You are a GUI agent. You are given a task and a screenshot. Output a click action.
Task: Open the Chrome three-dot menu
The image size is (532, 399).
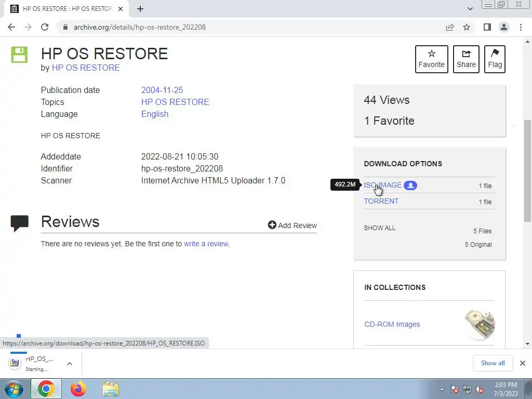[x=521, y=27]
